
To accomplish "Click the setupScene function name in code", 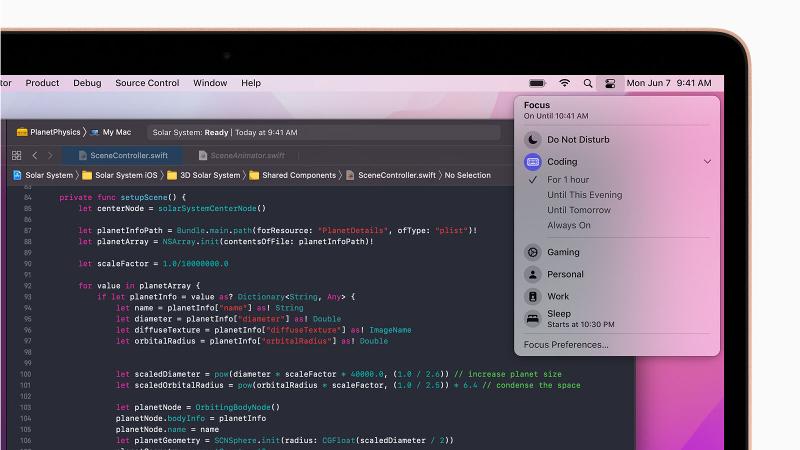I will (143, 197).
